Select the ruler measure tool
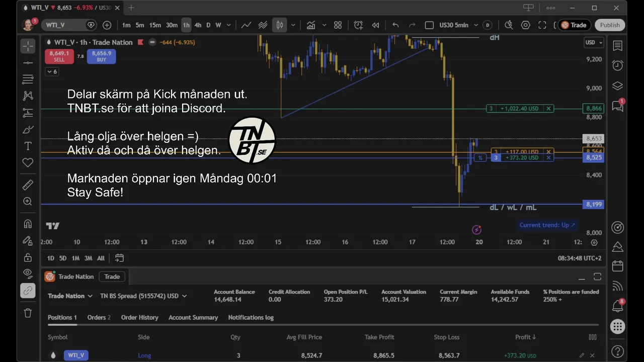This screenshot has height=362, width=644. coord(28,185)
